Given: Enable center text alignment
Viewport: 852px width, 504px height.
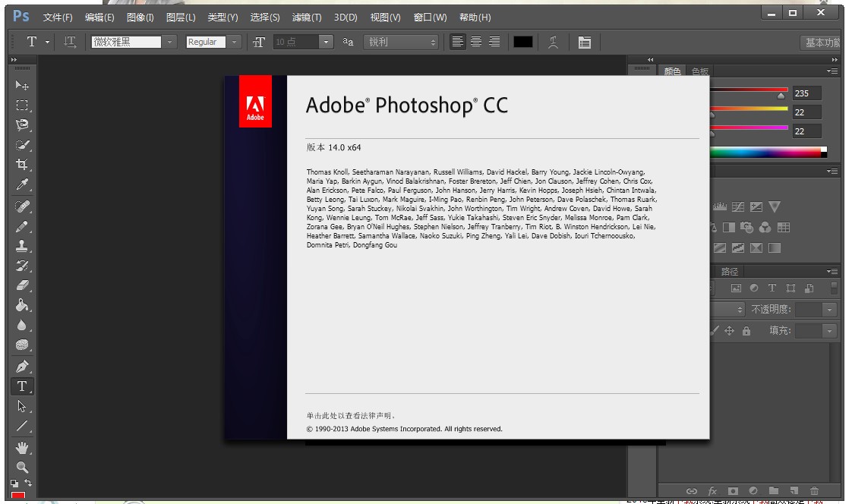Looking at the screenshot, I should click(x=476, y=43).
